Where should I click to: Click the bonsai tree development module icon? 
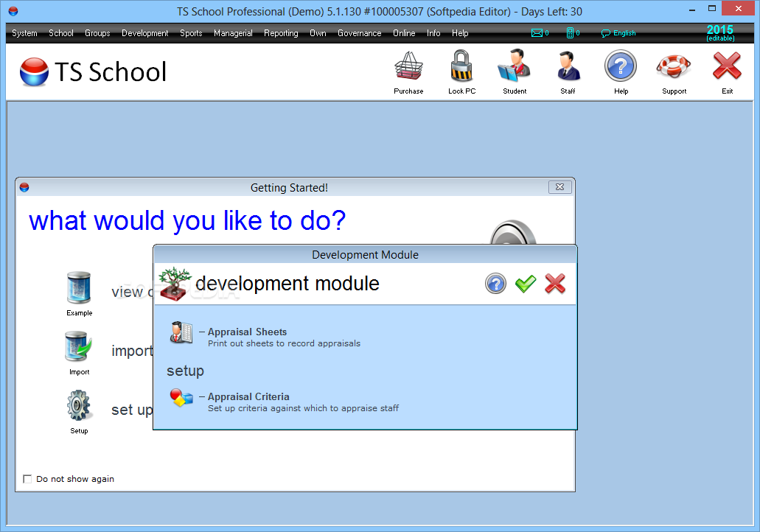[175, 284]
